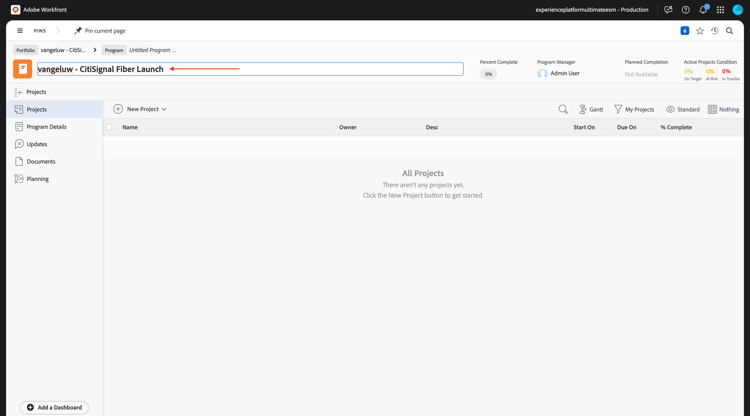
Task: Open the hamburger main menu
Action: click(20, 31)
